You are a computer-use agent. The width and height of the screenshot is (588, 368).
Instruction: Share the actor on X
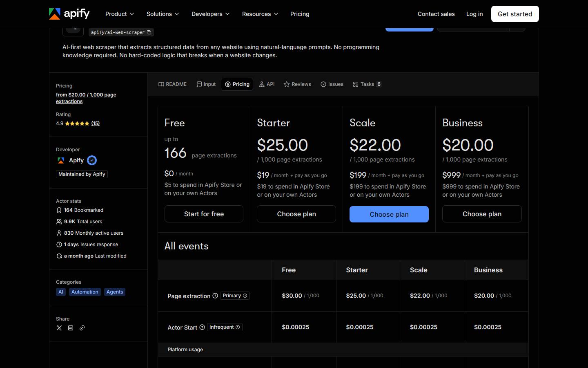(59, 328)
